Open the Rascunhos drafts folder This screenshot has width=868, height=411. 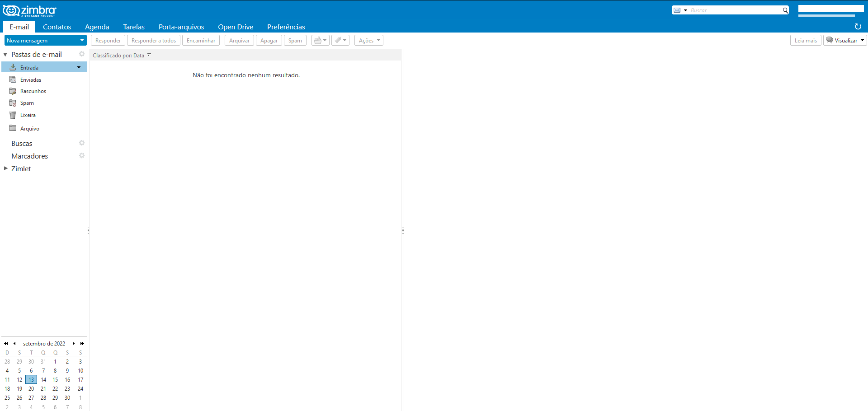click(33, 91)
